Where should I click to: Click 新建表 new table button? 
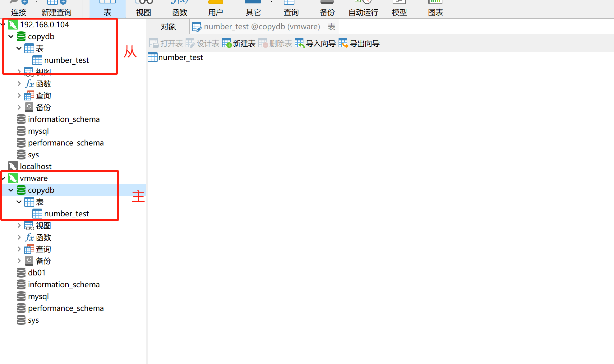(x=239, y=44)
